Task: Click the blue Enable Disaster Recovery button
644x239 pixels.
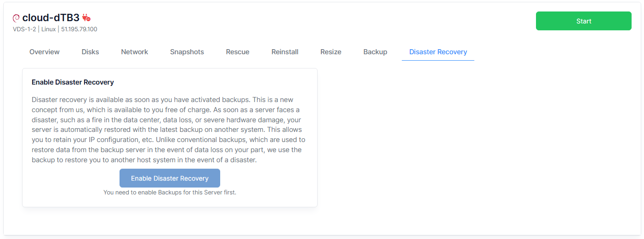Action: (x=170, y=178)
